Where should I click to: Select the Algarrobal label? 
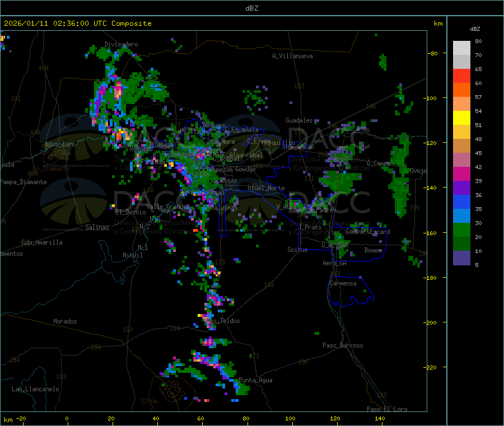pos(246,155)
